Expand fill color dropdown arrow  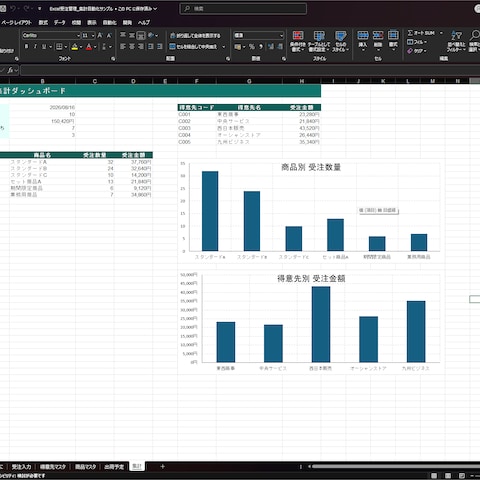point(81,47)
